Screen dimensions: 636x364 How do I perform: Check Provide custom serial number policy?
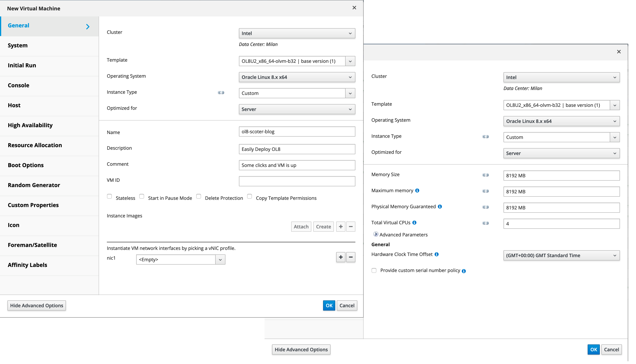point(374,270)
